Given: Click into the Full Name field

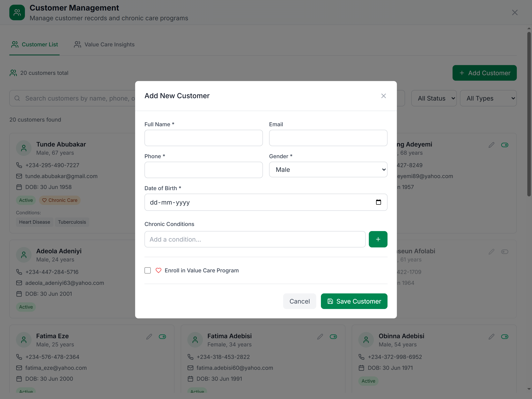Looking at the screenshot, I should (203, 138).
